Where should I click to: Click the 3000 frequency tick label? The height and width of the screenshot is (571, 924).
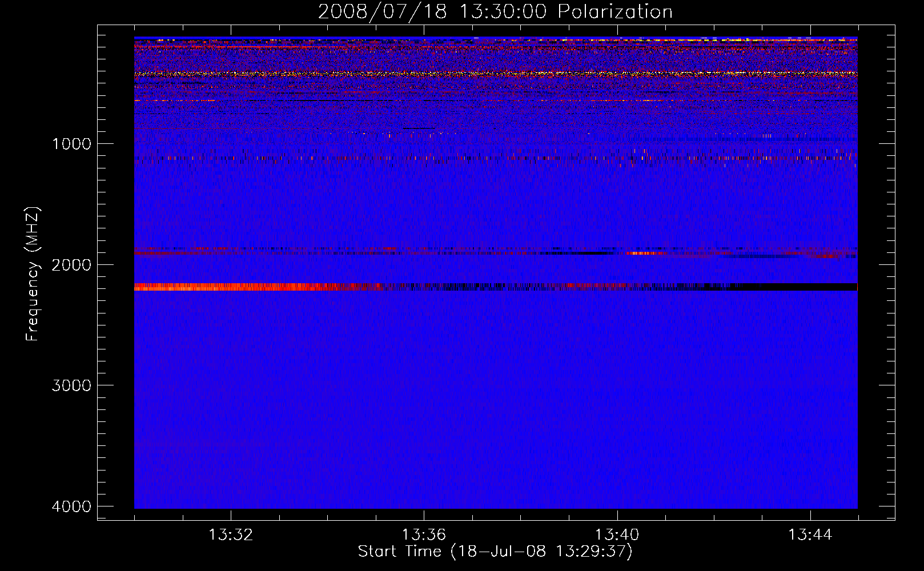71,385
